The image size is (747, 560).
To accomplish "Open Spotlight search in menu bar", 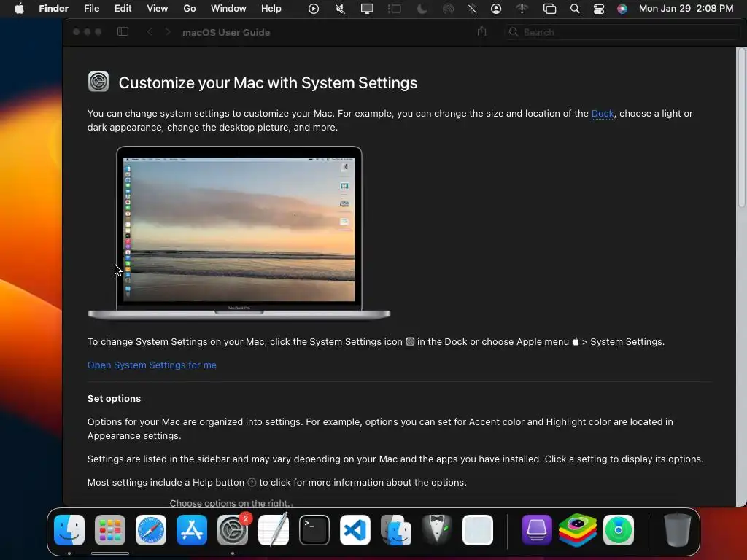I will [x=575, y=9].
